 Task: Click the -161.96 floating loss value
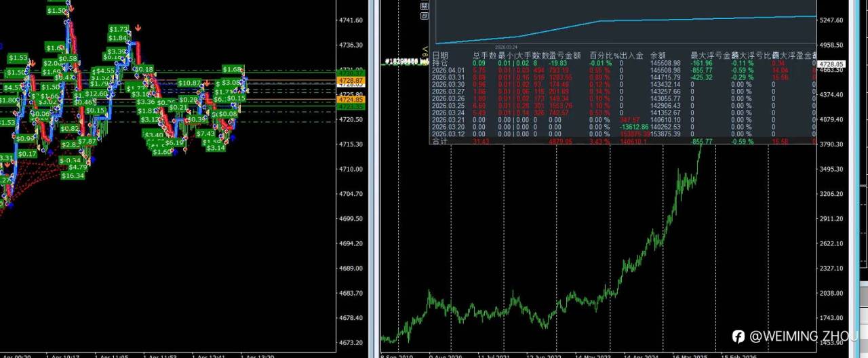(x=702, y=62)
